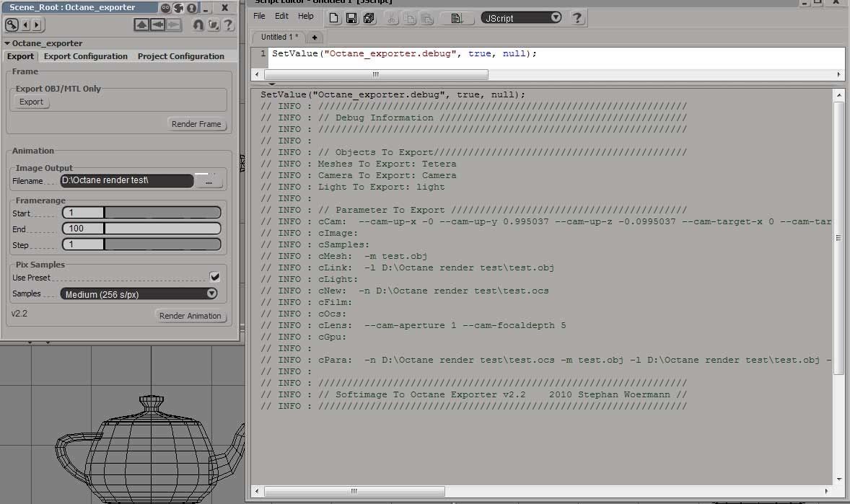This screenshot has width=850, height=504.
Task: Click the End value field showing 100
Action: pos(83,229)
